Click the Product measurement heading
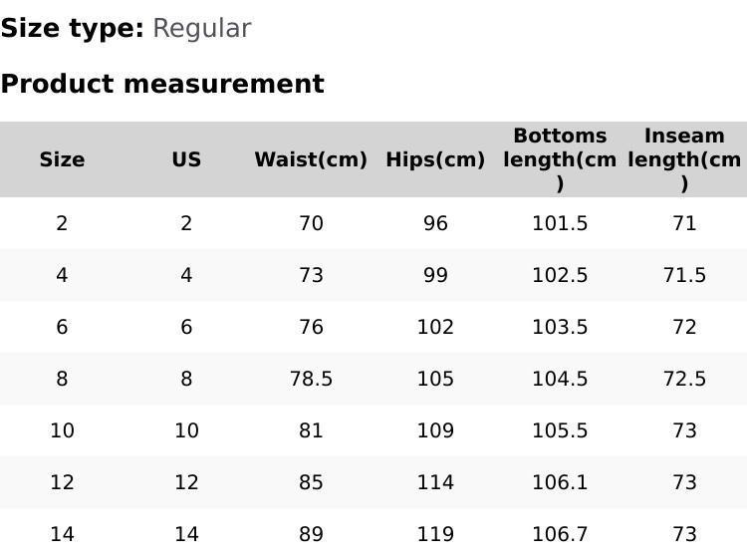Viewport: 747px width, 560px height. 162,84
